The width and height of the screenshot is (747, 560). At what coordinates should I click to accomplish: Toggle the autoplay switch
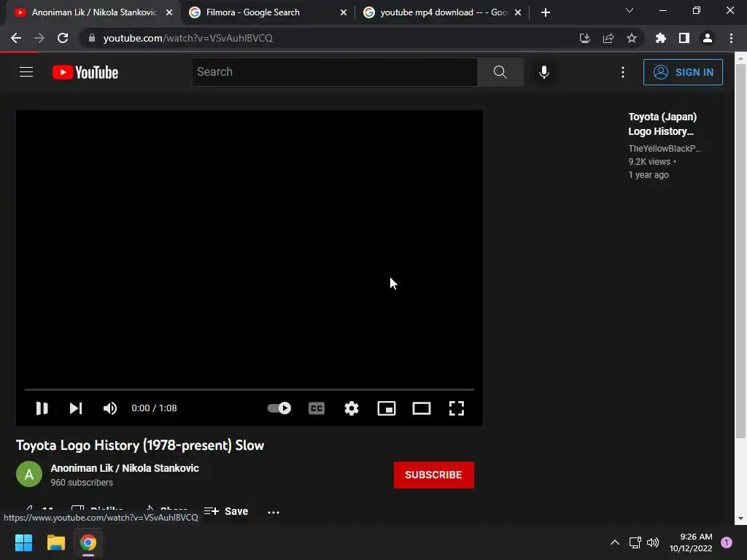click(x=279, y=408)
